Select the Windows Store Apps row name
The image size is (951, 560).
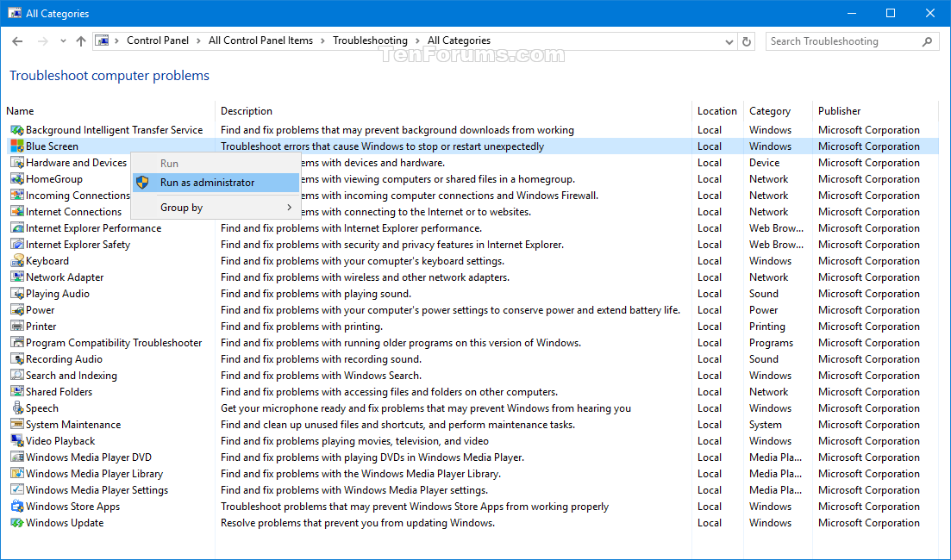pyautogui.click(x=72, y=506)
